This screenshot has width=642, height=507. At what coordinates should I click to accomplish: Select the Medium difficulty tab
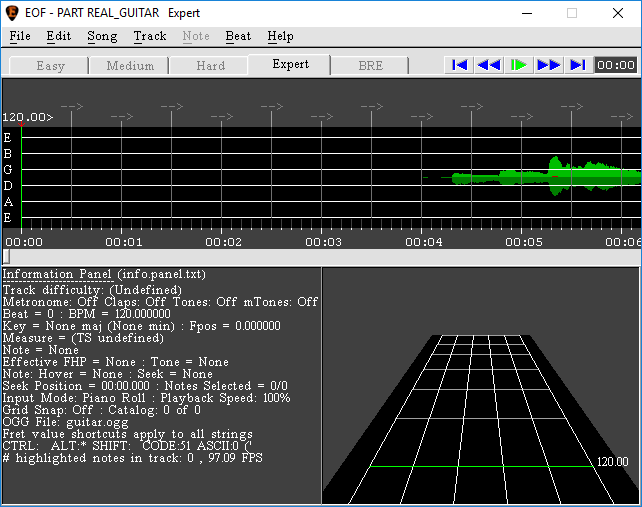pyautogui.click(x=130, y=66)
